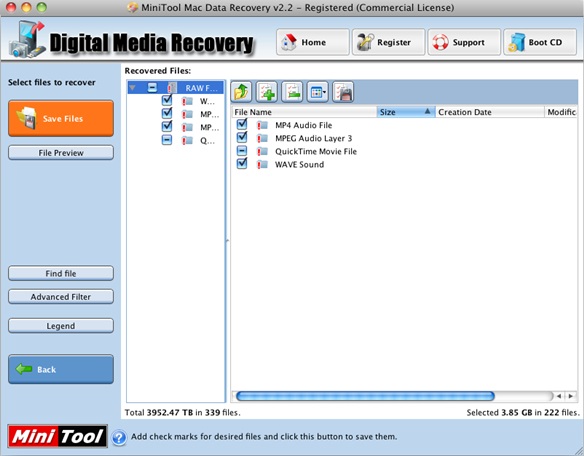The height and width of the screenshot is (456, 584).
Task: Select the Q... folder in the tree
Action: coord(207,141)
